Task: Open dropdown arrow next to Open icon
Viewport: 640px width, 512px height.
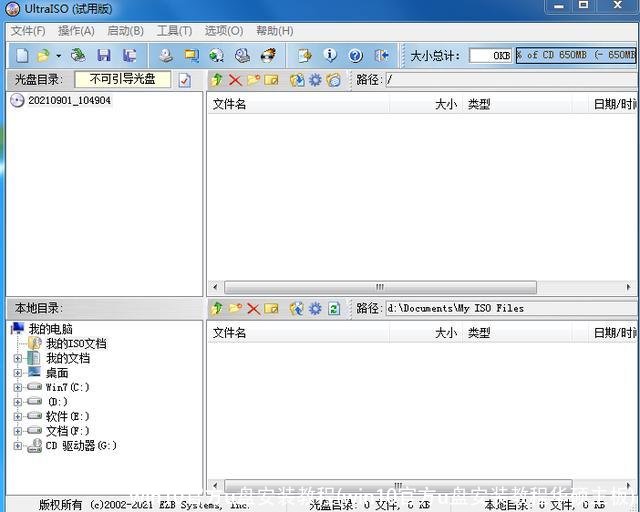Action: 59,56
